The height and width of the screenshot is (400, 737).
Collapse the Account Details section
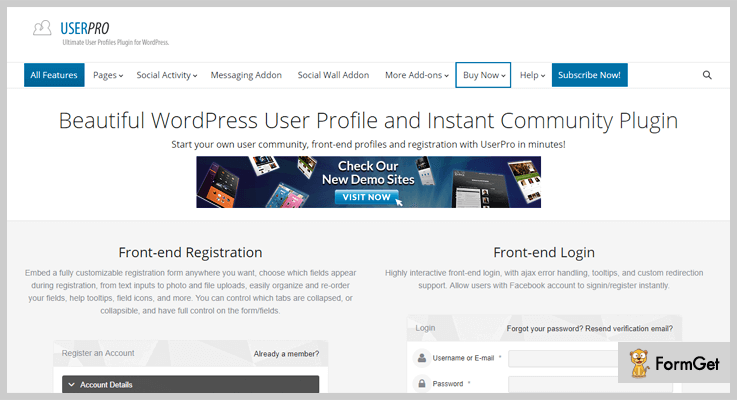pyautogui.click(x=190, y=384)
